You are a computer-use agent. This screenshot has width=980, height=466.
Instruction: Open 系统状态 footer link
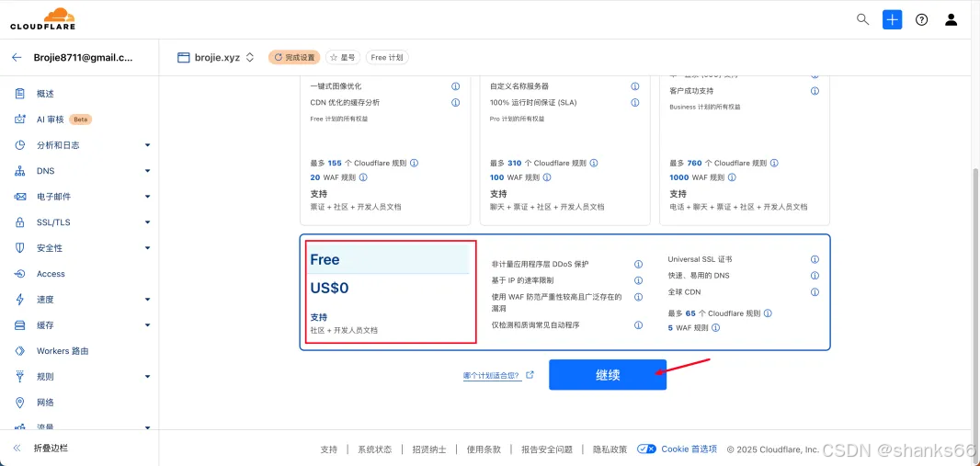[375, 449]
